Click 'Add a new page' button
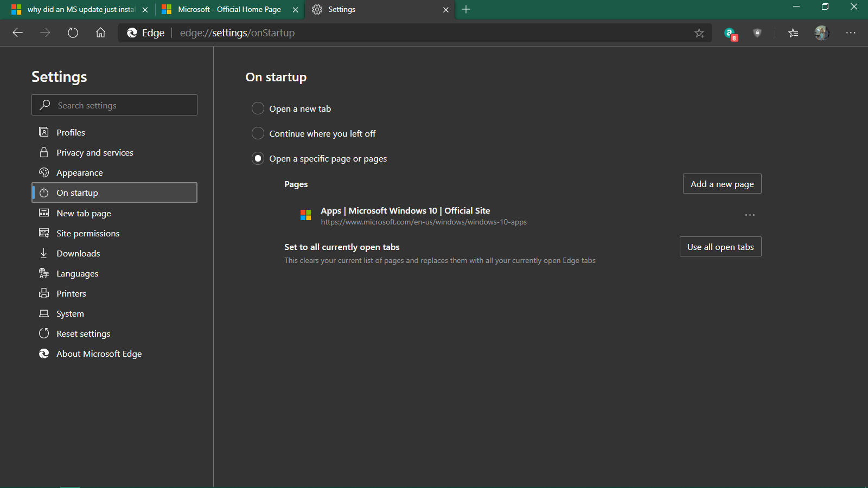This screenshot has width=868, height=488. [722, 184]
